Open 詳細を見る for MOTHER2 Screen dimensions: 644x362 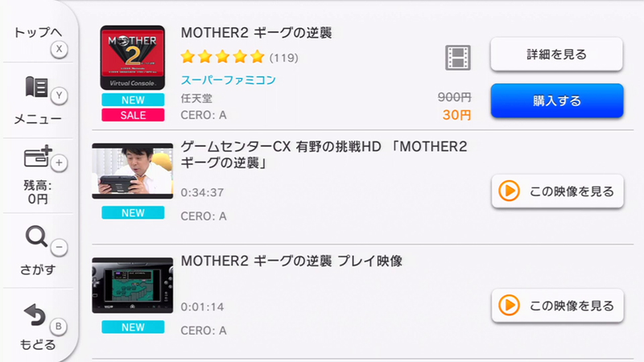click(x=556, y=54)
